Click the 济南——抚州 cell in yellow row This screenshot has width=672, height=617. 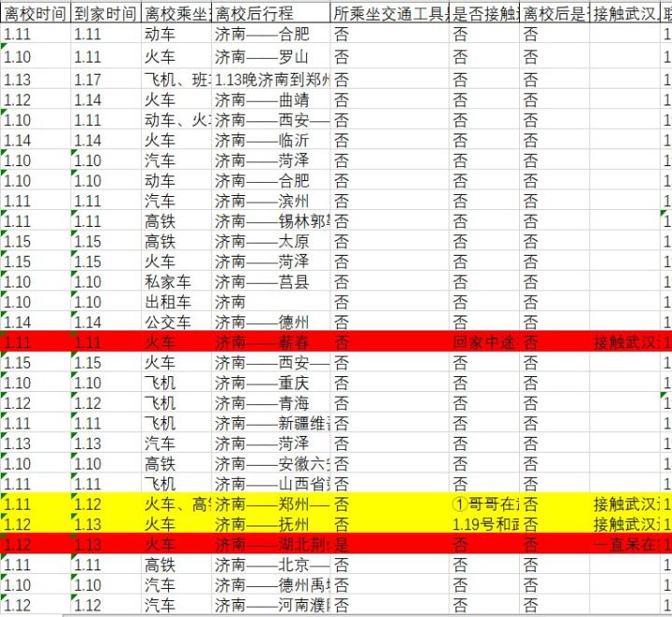pyautogui.click(x=271, y=524)
